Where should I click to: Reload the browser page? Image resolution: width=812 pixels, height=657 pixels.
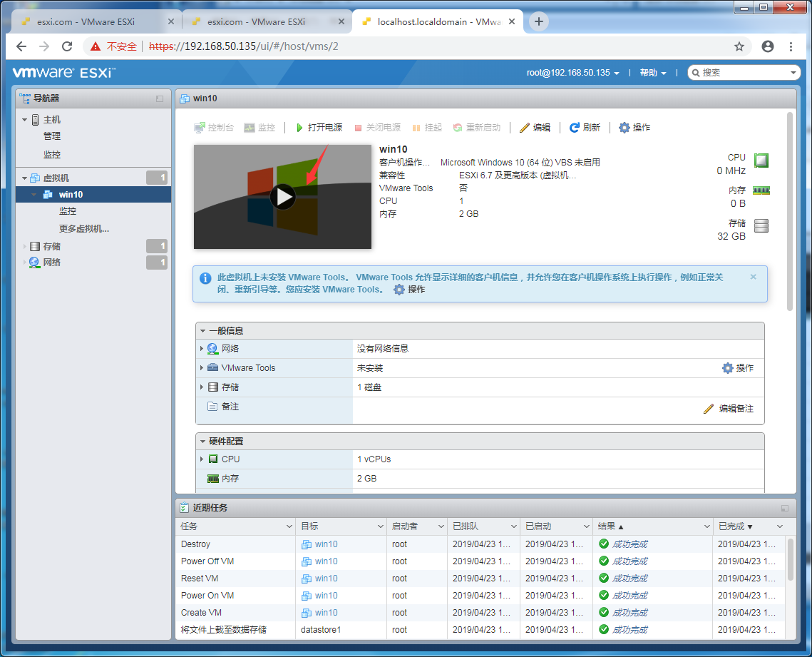pos(67,46)
